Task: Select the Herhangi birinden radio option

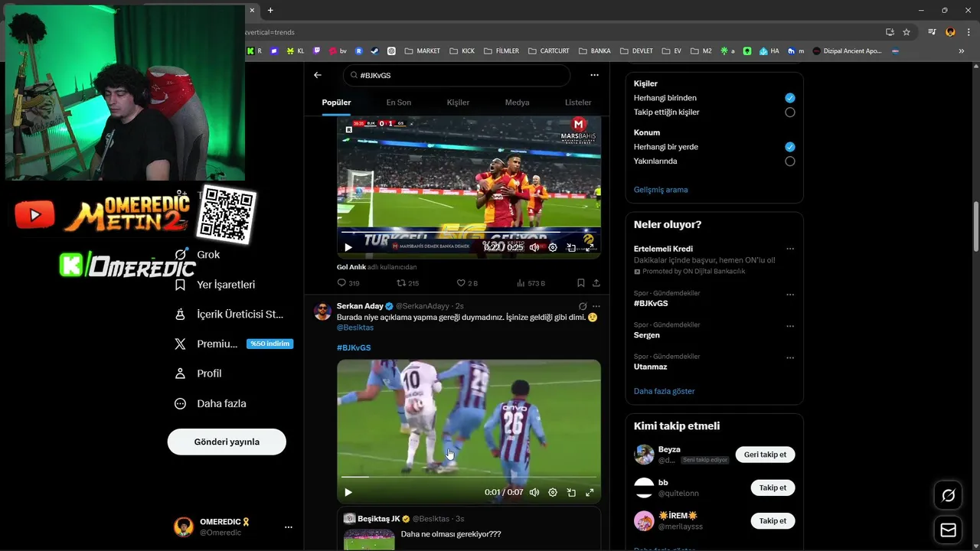Action: click(790, 98)
